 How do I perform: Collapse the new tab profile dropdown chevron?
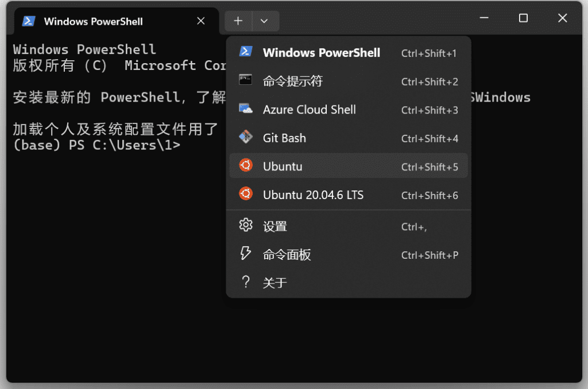[x=264, y=21]
